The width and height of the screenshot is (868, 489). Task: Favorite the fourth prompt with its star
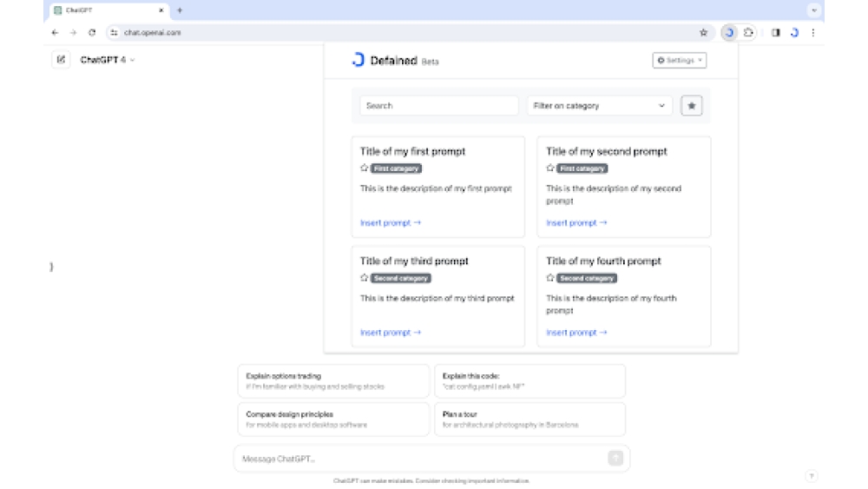click(550, 277)
